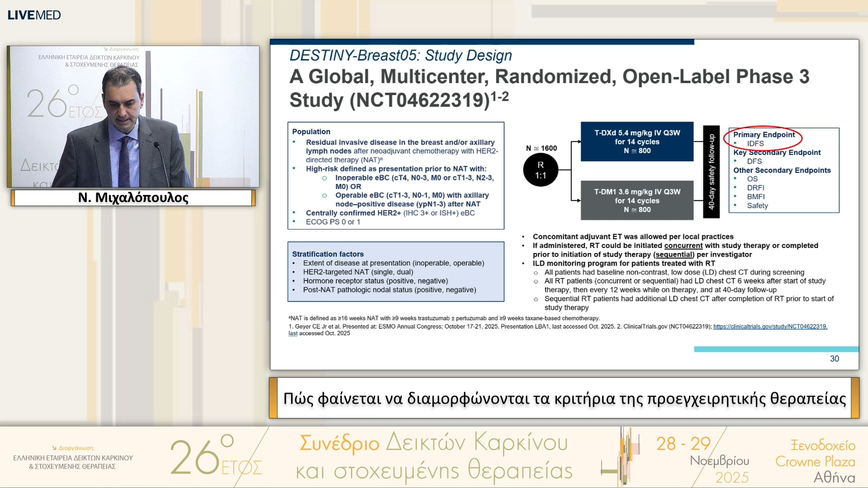868x488 pixels.
Task: Click the Greek talk title caption
Action: click(x=564, y=399)
